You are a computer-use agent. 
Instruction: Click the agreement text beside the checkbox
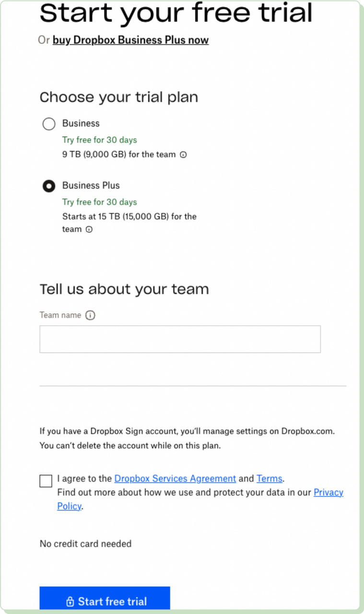pyautogui.click(x=85, y=478)
